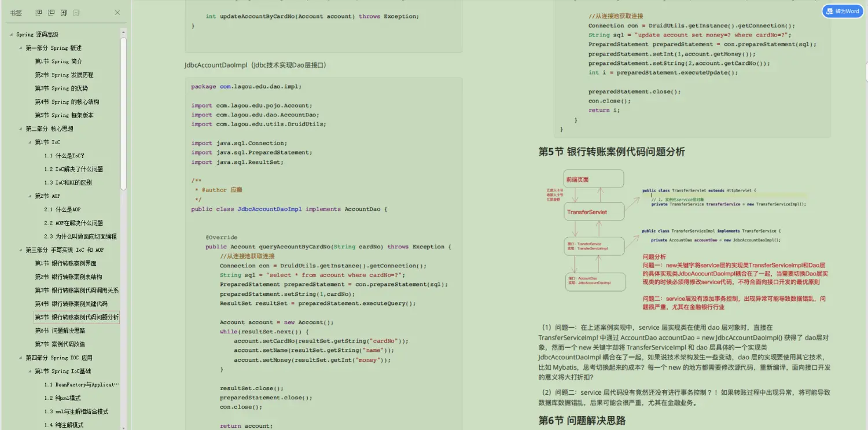The width and height of the screenshot is (868, 430).
Task: Select bookmark 第7节 案例代码改造
Action: tap(60, 344)
